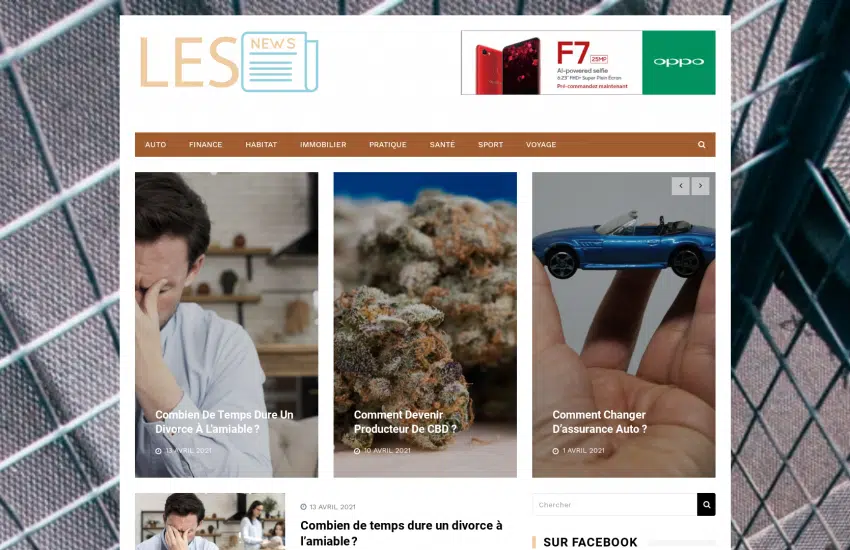The height and width of the screenshot is (550, 850).
Task: Open the Finance category
Action: pyautogui.click(x=205, y=145)
